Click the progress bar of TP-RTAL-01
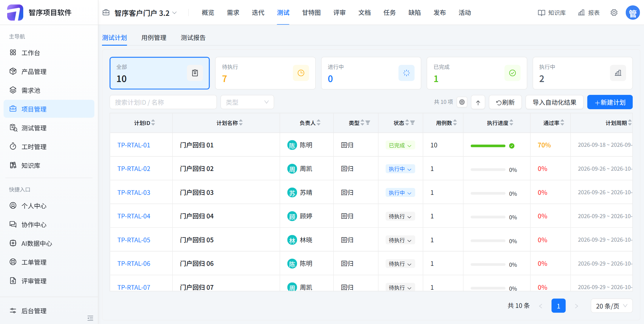 488,146
